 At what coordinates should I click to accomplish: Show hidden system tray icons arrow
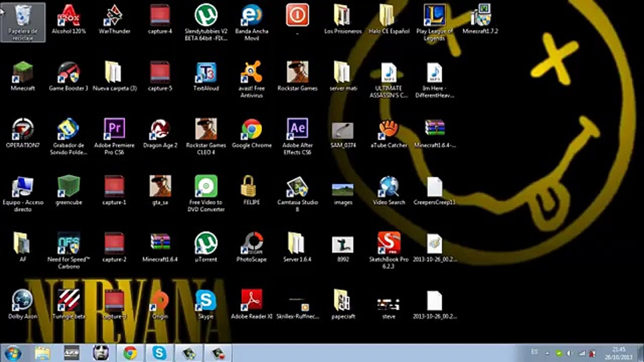[x=547, y=353]
